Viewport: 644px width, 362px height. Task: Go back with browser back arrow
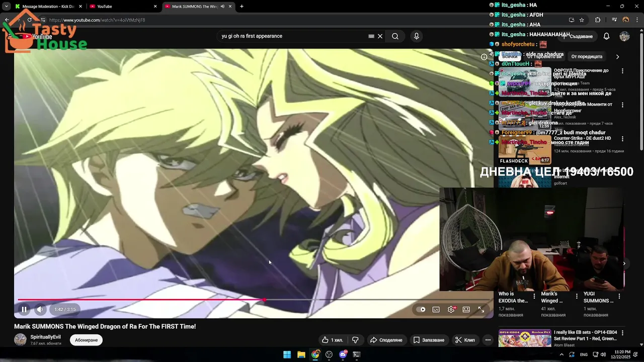(7, 20)
